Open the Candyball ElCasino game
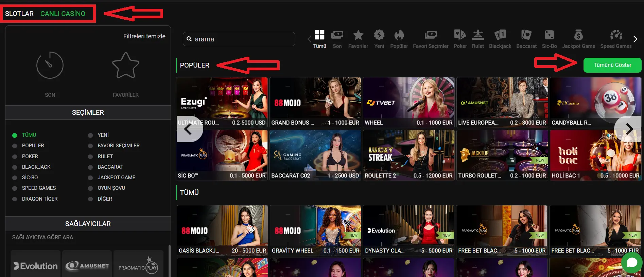Screen dimensions: 644x277 596,102
